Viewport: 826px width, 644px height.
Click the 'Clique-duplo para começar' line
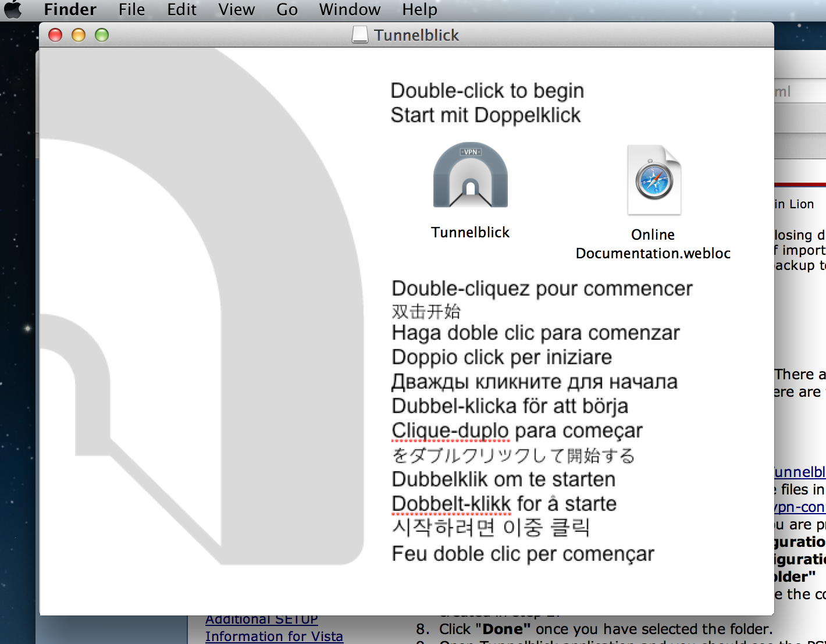click(517, 430)
